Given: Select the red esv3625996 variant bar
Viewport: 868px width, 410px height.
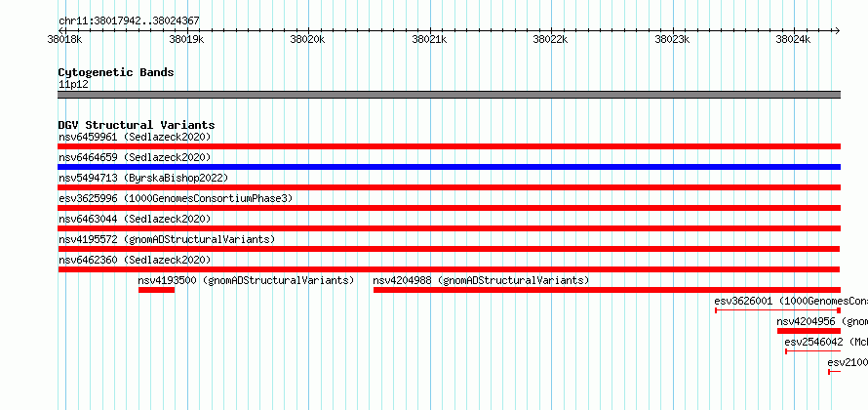Looking at the screenshot, I should click(449, 208).
